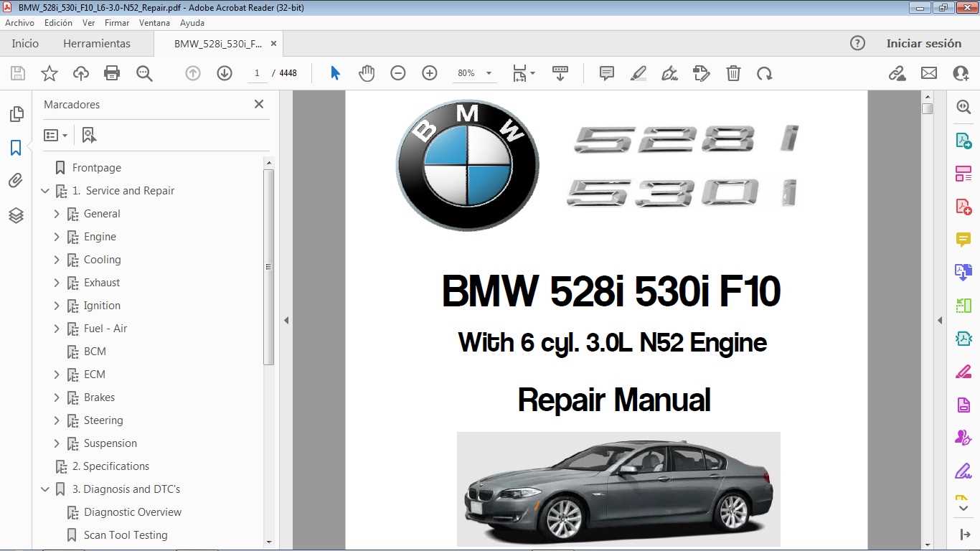Open the share with others icon
The image size is (980, 551).
[x=961, y=73]
